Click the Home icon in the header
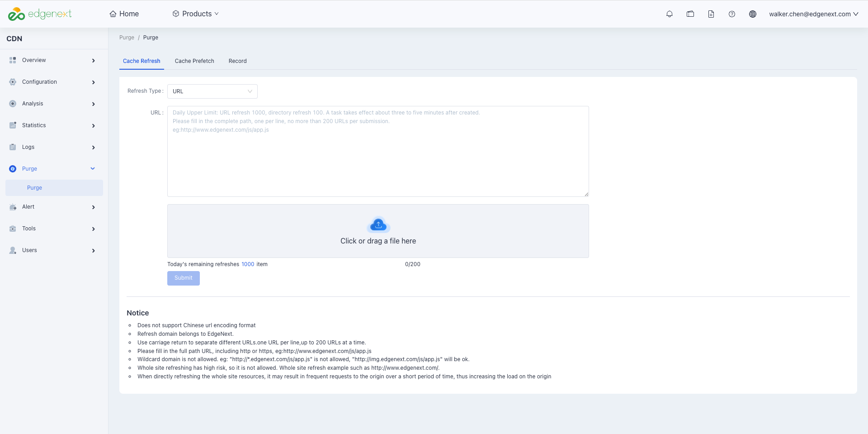 (x=113, y=14)
